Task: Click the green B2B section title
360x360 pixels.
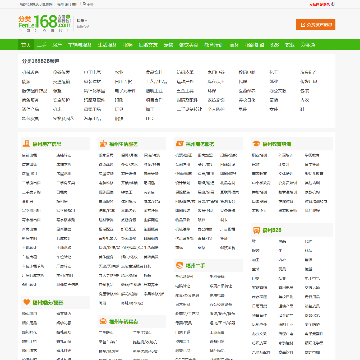Action: (272, 230)
